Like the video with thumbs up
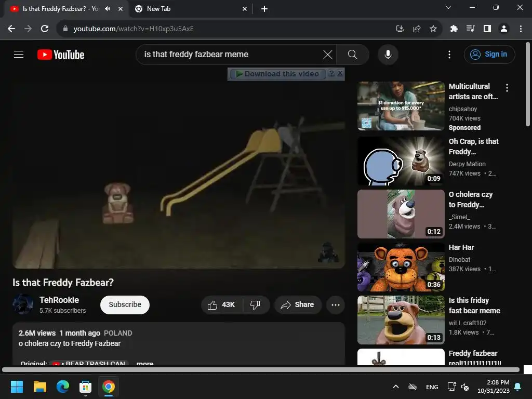 pyautogui.click(x=222, y=304)
